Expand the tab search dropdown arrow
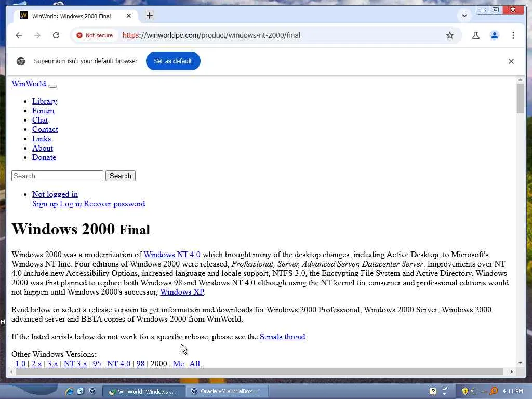The width and height of the screenshot is (532, 399). (x=464, y=16)
